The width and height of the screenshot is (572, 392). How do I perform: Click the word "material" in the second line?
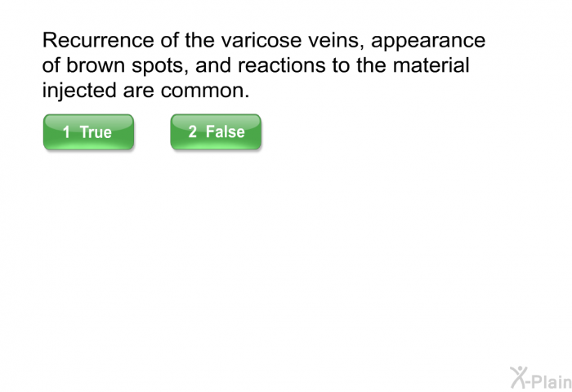pos(429,66)
